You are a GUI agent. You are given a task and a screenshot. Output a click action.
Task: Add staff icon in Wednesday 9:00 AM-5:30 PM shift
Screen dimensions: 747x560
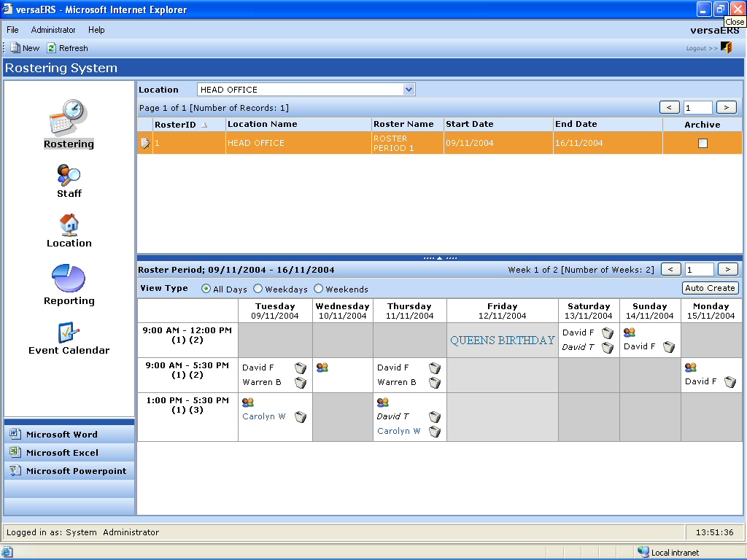[322, 367]
